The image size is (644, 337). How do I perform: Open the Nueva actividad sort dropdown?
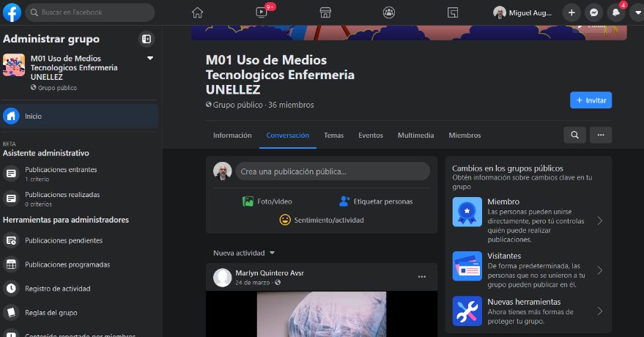(x=244, y=253)
